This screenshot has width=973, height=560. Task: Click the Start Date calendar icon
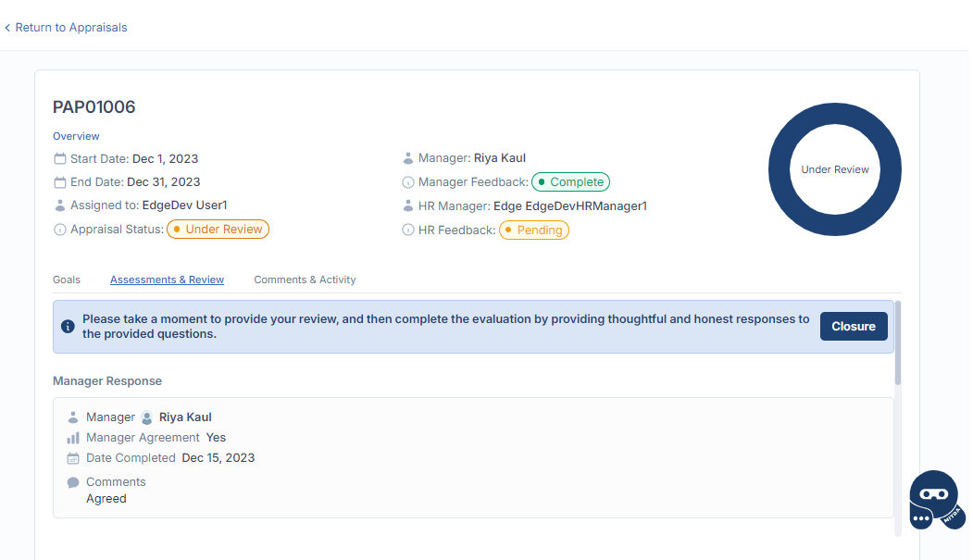point(60,159)
